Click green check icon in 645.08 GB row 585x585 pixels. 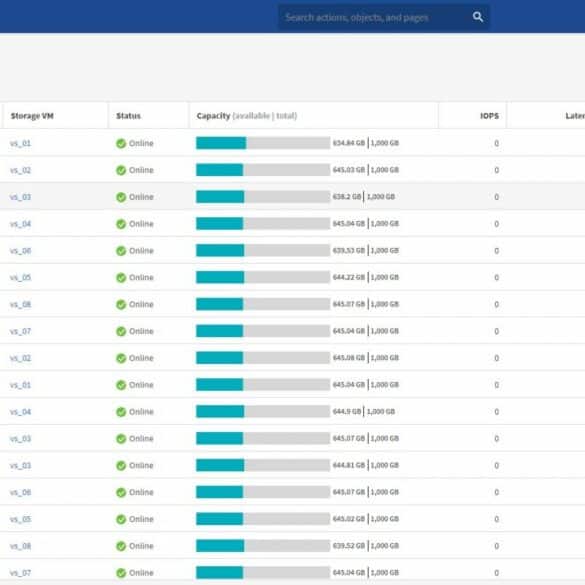click(x=121, y=358)
